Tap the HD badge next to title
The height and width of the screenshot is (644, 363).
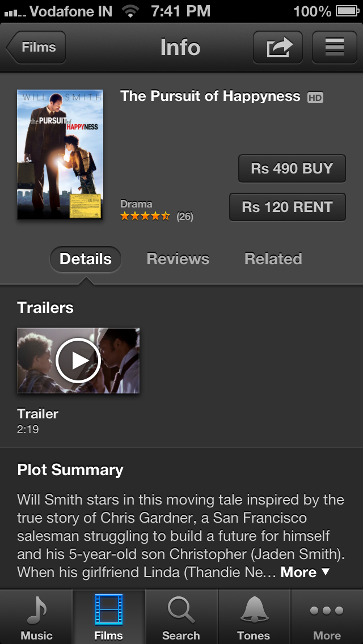click(x=315, y=98)
